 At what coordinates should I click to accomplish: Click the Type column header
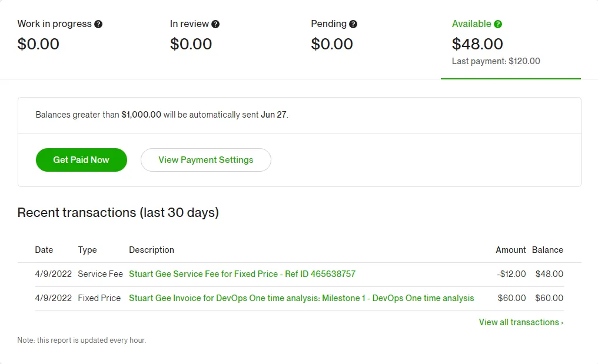pyautogui.click(x=87, y=250)
